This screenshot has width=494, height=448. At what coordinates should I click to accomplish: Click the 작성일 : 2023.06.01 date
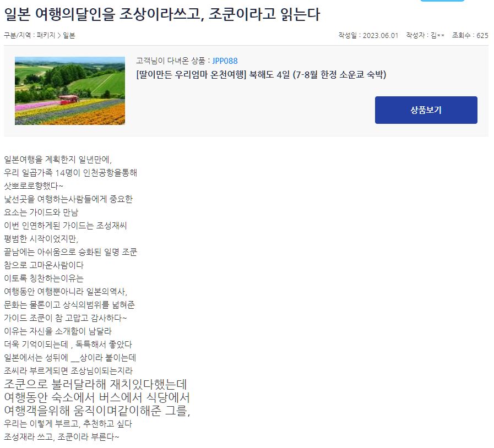coord(368,35)
